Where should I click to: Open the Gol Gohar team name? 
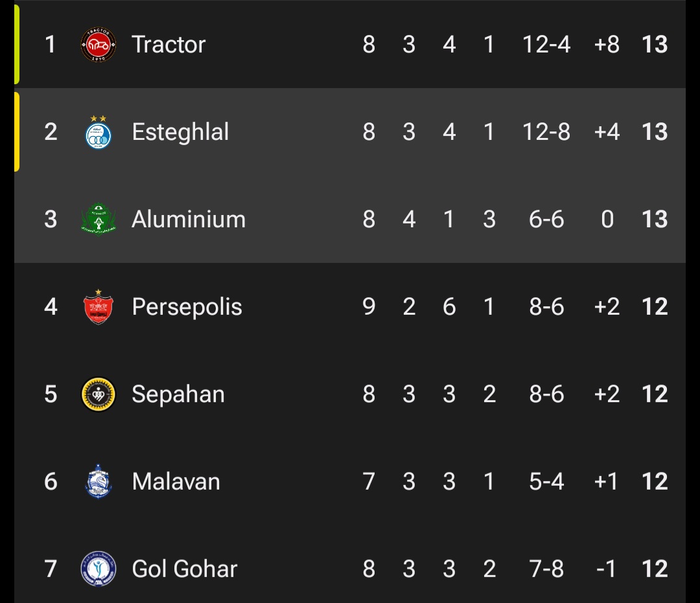(x=185, y=569)
